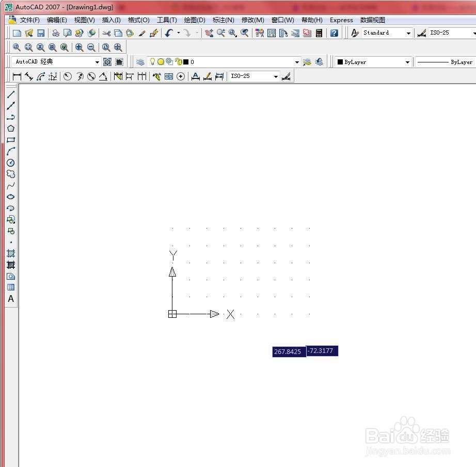
Task: Click the Cut scissors icon
Action: (106, 33)
